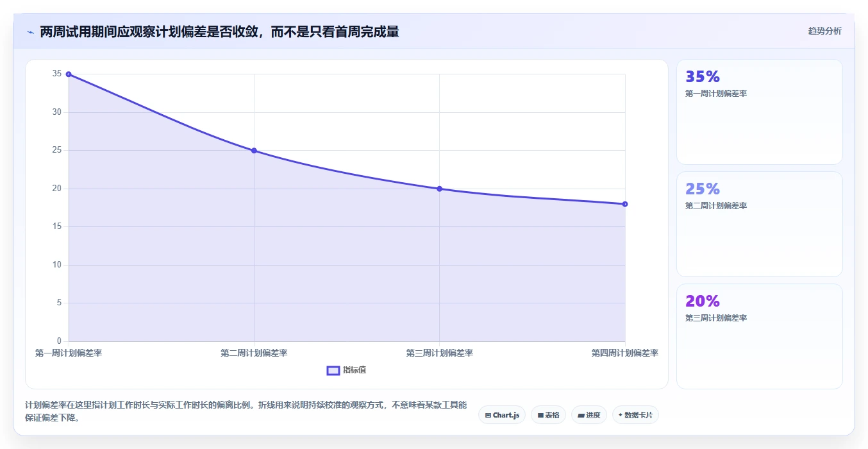The height and width of the screenshot is (449, 868).
Task: Click the trend icon beside the title
Action: [x=30, y=32]
